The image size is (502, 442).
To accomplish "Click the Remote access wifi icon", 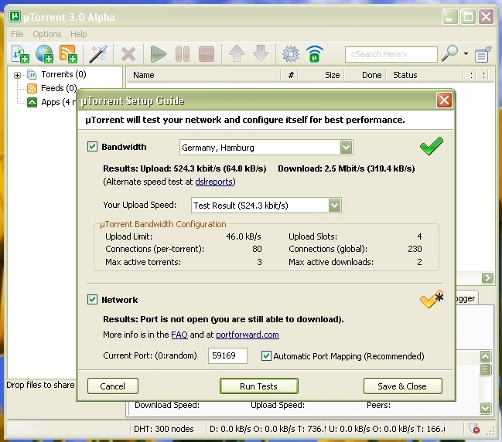I will (314, 54).
